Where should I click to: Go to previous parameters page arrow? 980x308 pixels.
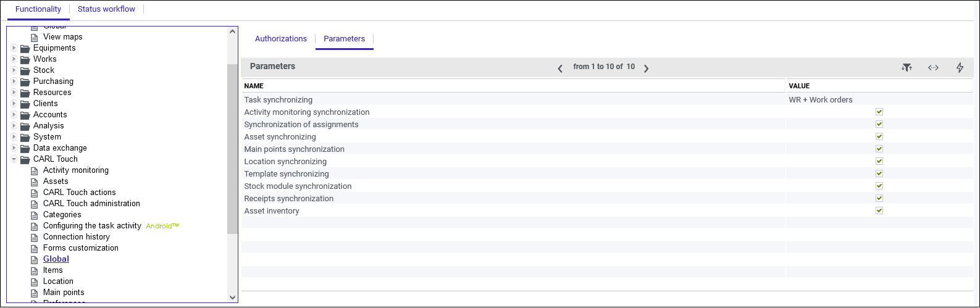(x=560, y=69)
